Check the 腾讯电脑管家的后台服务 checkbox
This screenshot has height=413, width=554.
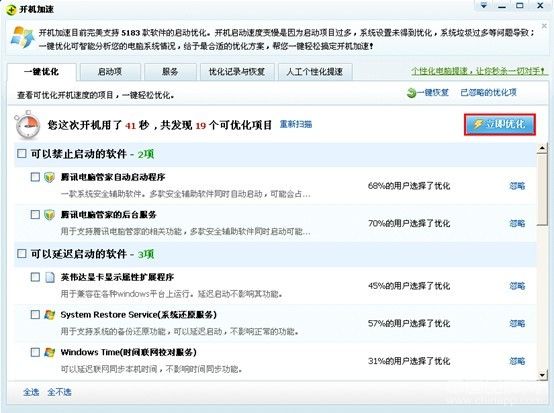(x=35, y=214)
